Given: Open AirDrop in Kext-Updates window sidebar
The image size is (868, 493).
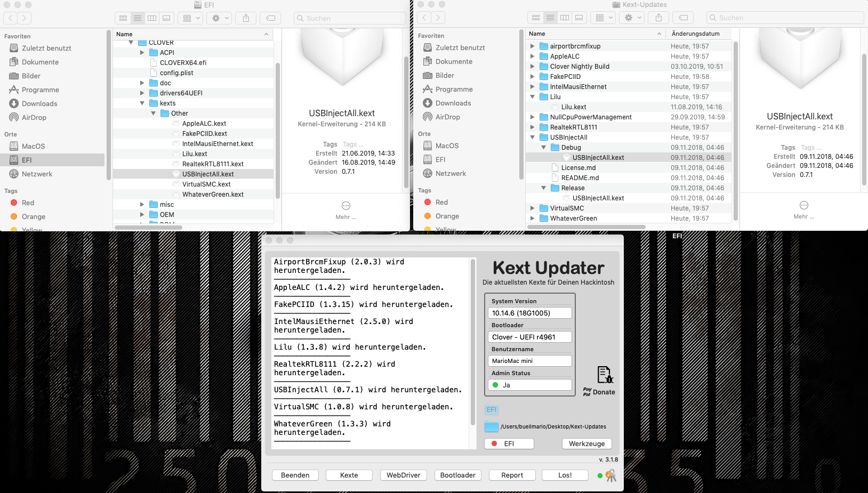Looking at the screenshot, I should tap(447, 117).
